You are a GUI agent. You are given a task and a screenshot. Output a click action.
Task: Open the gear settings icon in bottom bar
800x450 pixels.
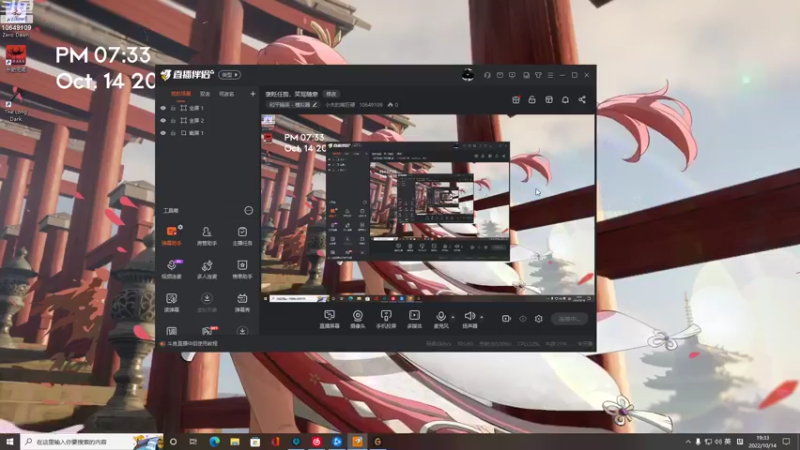539,318
